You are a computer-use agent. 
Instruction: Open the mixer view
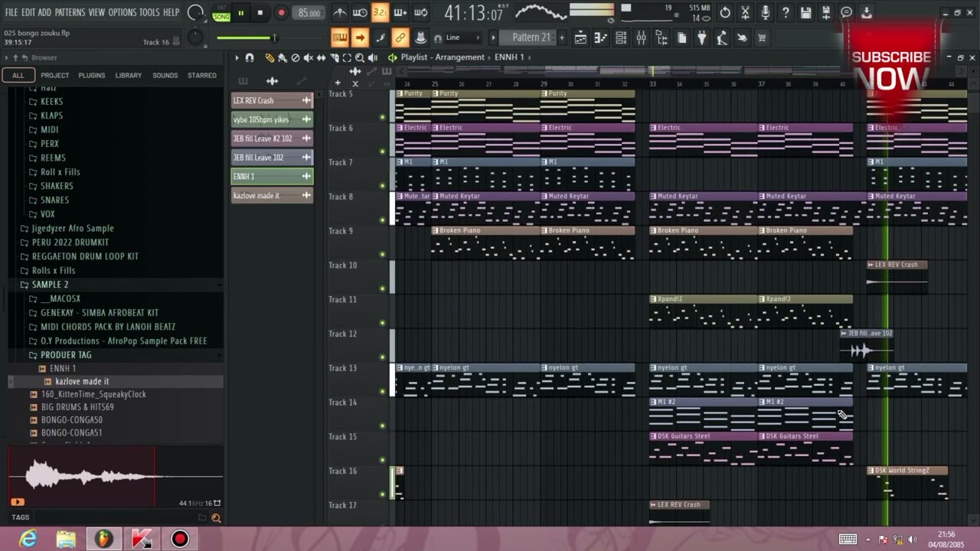point(641,37)
